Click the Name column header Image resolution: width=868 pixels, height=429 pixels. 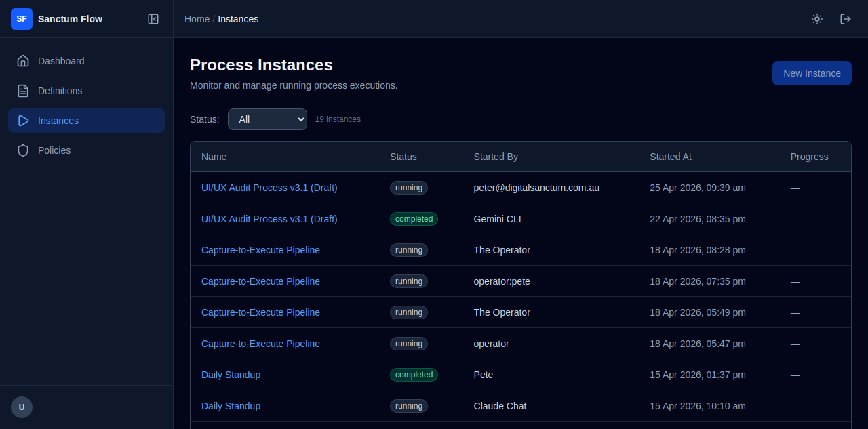point(214,157)
